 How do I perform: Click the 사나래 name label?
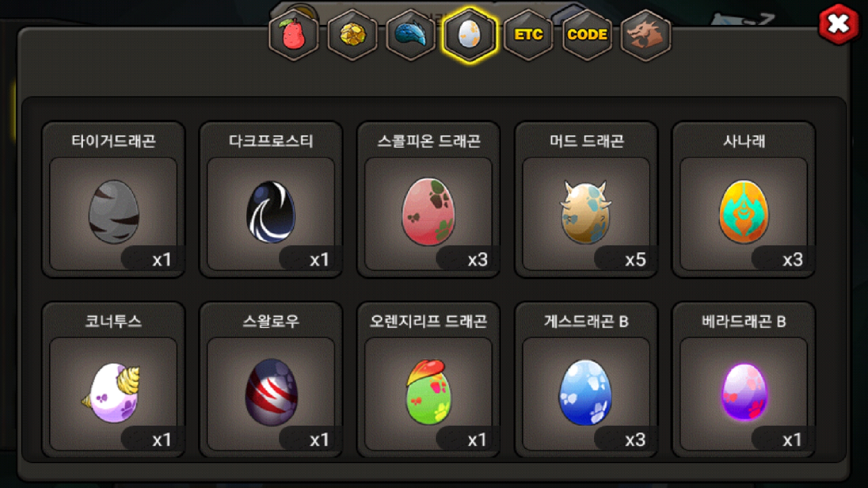744,141
